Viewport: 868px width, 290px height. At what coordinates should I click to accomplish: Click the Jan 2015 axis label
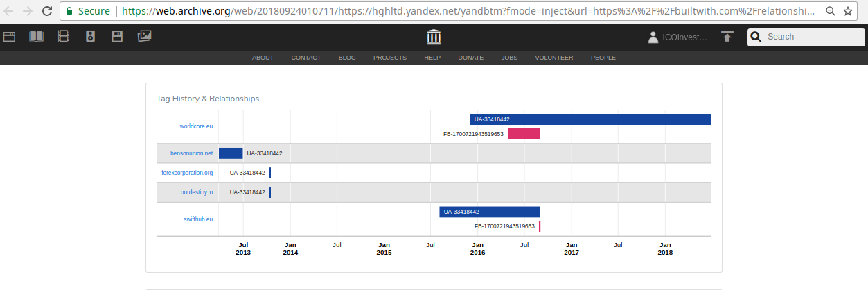click(x=384, y=248)
